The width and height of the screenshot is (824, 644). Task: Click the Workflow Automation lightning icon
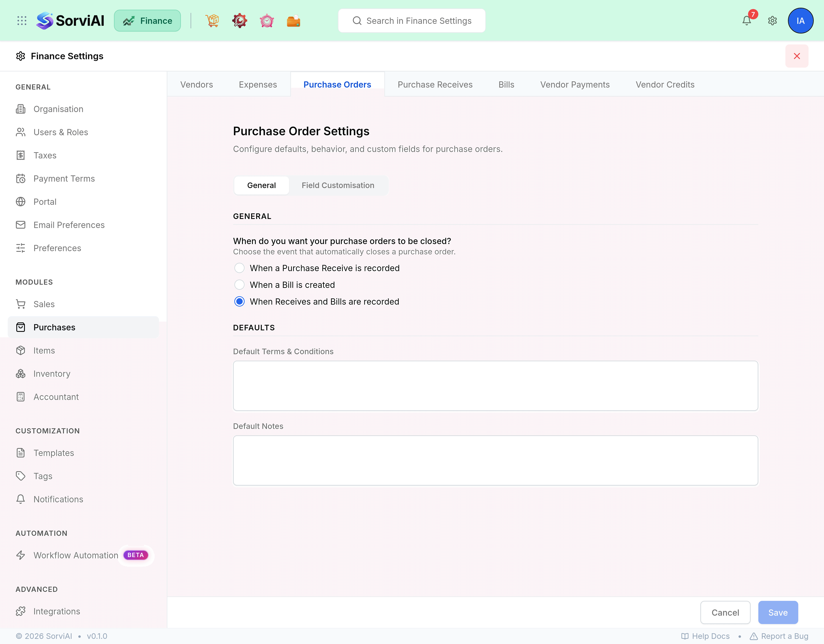21,555
